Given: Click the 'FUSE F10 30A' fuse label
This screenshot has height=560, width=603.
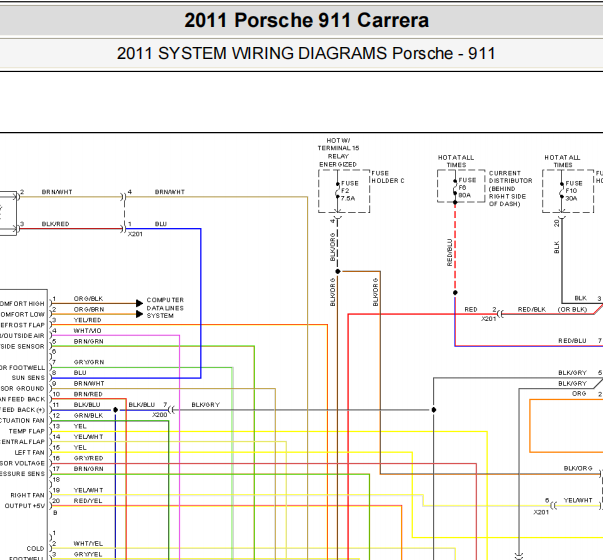Looking at the screenshot, I should [x=574, y=191].
